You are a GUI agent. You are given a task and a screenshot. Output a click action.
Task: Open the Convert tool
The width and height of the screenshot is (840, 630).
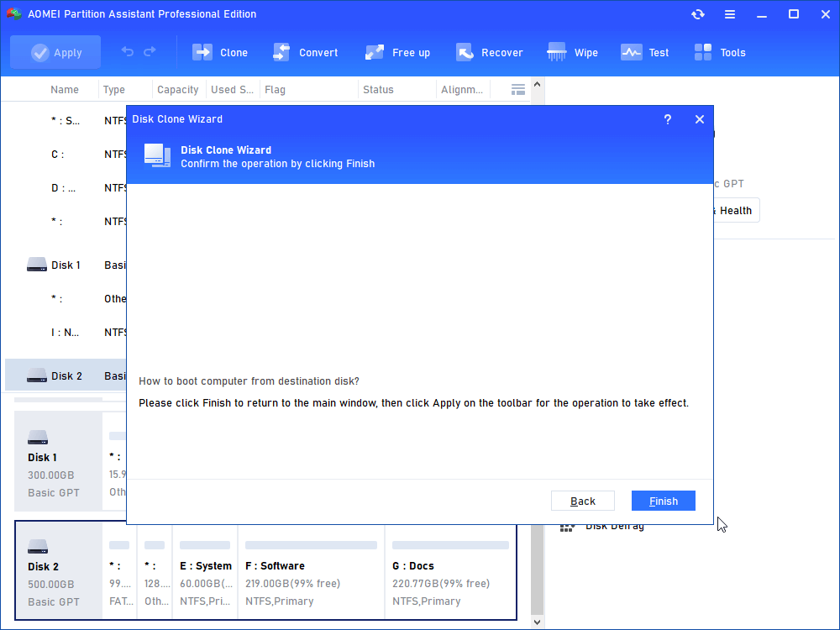(281, 52)
